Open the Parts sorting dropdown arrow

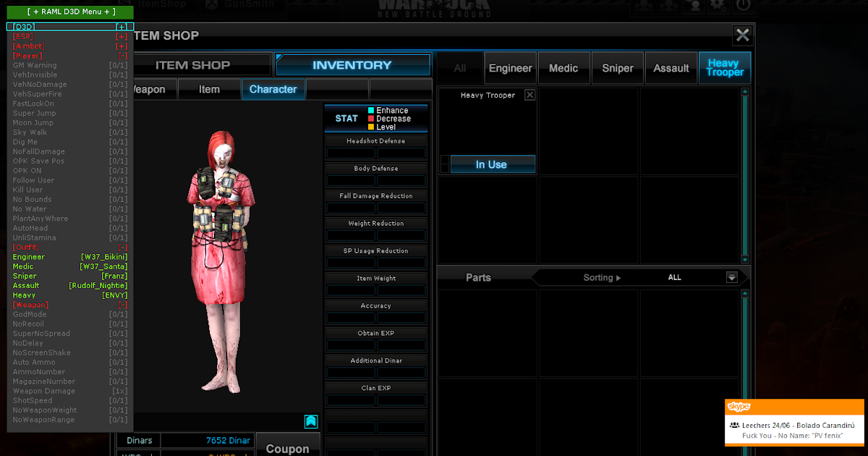pyautogui.click(x=731, y=277)
